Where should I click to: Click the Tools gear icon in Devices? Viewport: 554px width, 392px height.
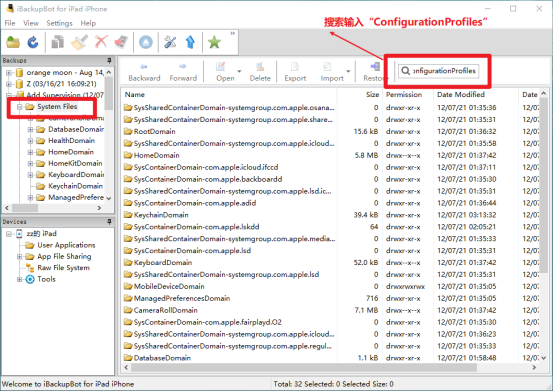[x=30, y=279]
